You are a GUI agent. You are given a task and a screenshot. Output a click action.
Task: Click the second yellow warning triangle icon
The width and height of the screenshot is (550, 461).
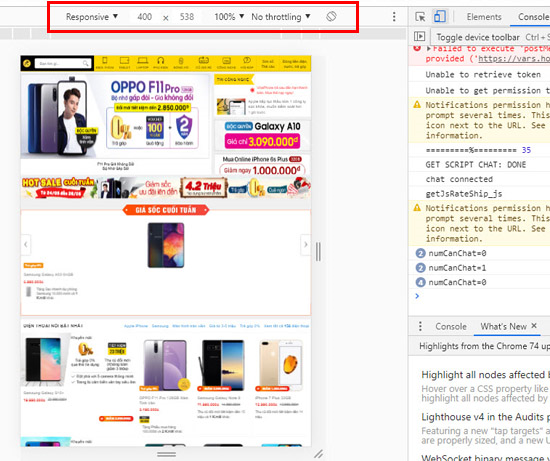[417, 208]
